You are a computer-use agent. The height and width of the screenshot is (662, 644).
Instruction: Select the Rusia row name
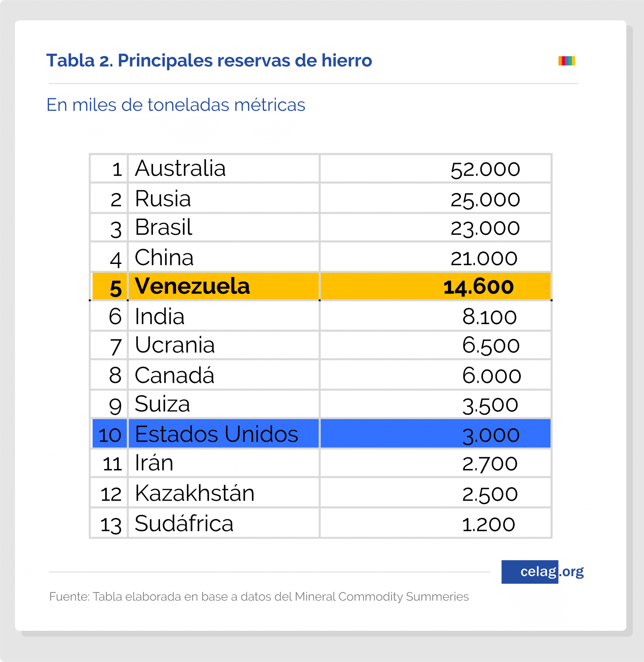163,198
